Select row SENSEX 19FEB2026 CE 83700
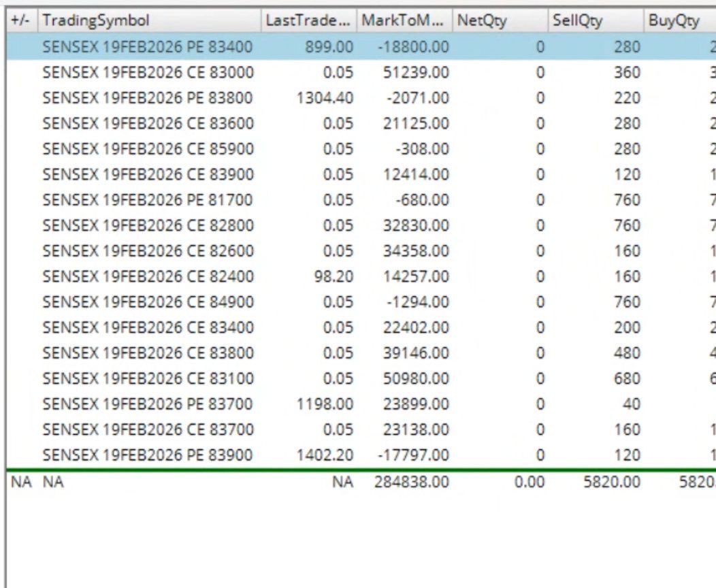Viewport: 716px width, 588px height. point(361,429)
